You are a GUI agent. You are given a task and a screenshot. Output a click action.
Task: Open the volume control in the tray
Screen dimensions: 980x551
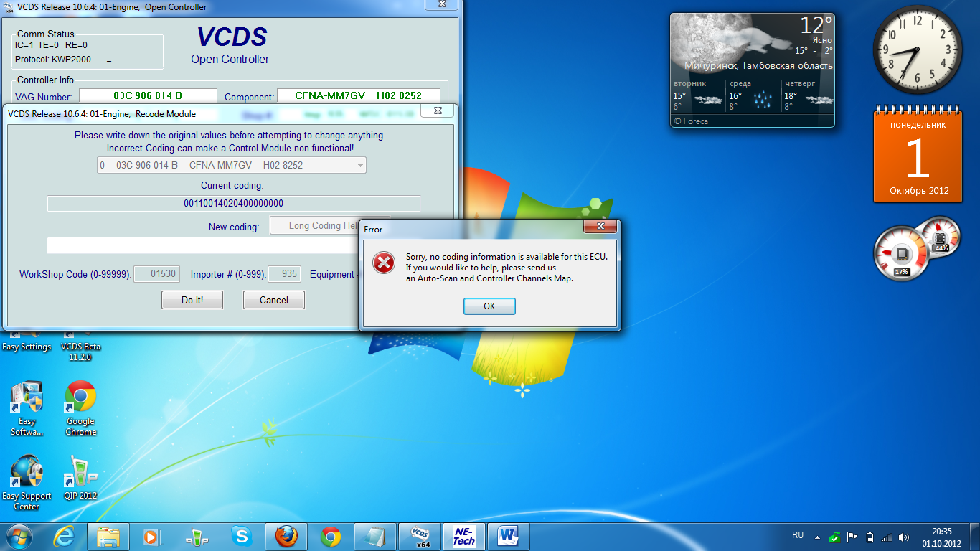(904, 536)
